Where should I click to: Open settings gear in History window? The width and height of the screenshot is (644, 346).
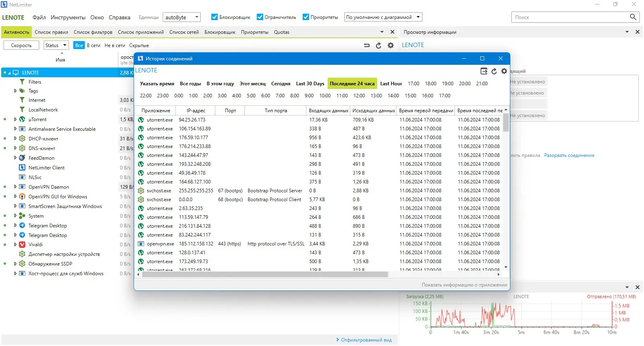pyautogui.click(x=504, y=71)
